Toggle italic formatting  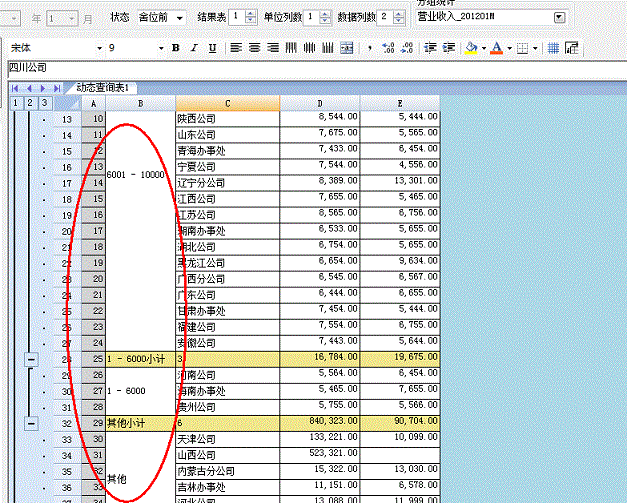click(x=194, y=48)
